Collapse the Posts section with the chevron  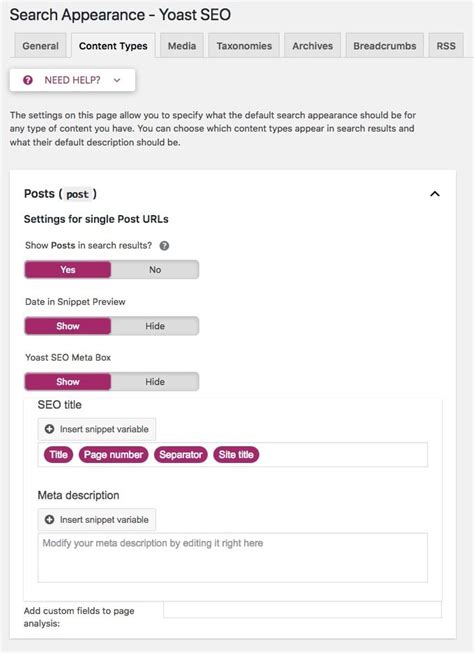[x=434, y=194]
